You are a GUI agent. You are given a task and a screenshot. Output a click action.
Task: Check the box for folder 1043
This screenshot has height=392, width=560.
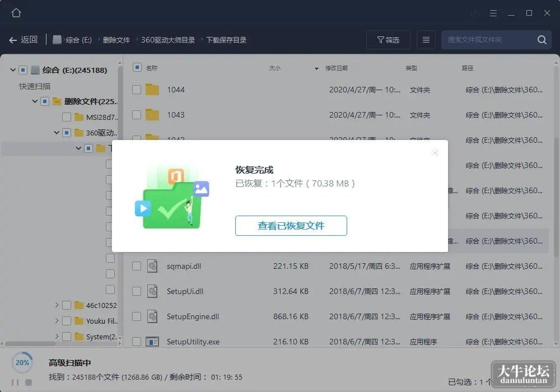pos(137,115)
